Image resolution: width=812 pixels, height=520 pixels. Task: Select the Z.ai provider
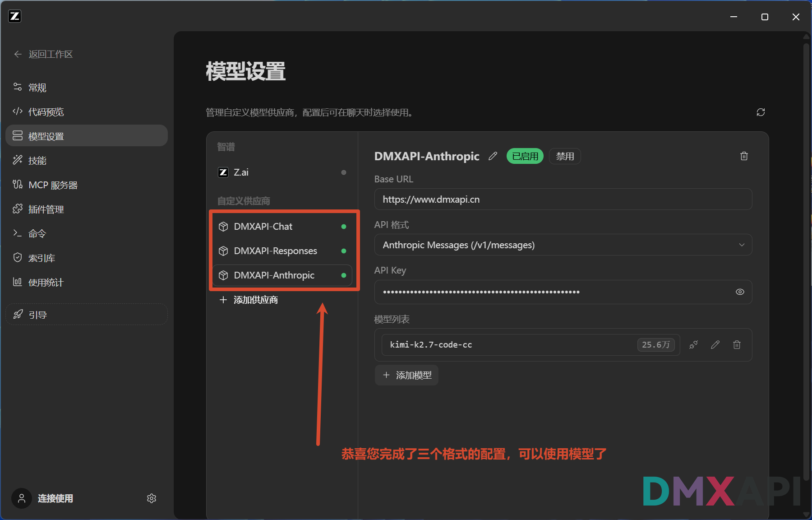tap(282, 172)
